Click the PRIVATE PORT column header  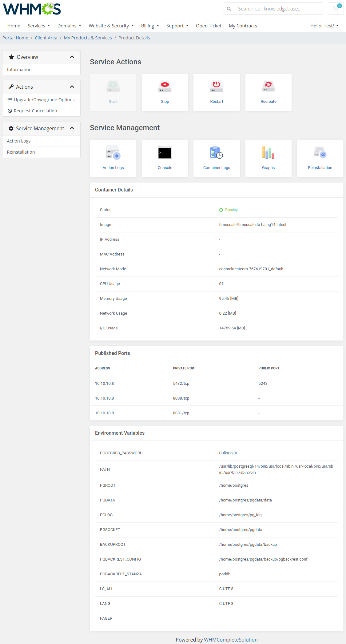[185, 368]
